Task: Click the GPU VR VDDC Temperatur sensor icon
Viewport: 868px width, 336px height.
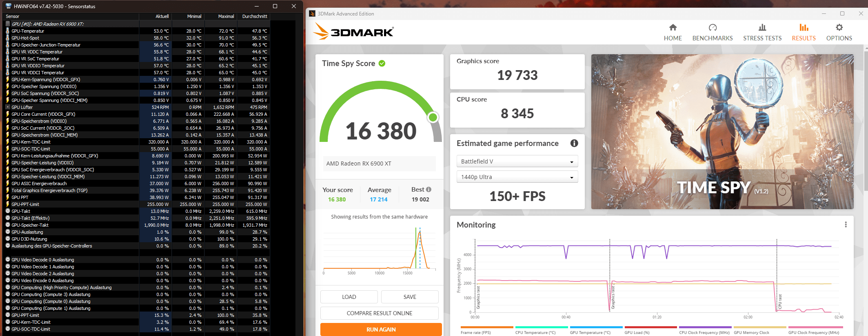Action: coord(7,52)
